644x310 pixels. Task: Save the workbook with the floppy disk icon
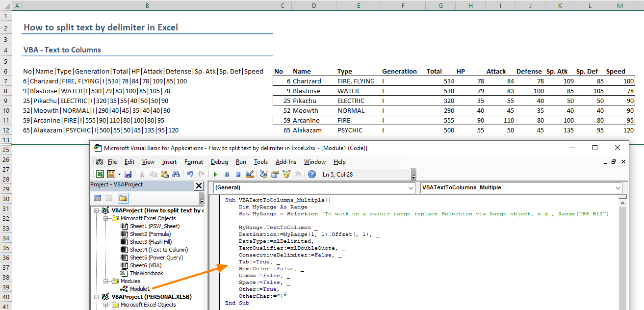click(128, 174)
